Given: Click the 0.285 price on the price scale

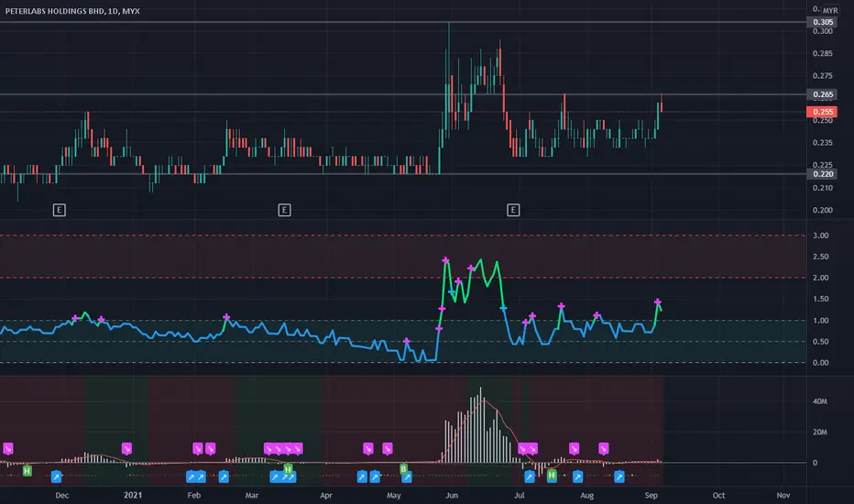Looking at the screenshot, I should pos(823,53).
